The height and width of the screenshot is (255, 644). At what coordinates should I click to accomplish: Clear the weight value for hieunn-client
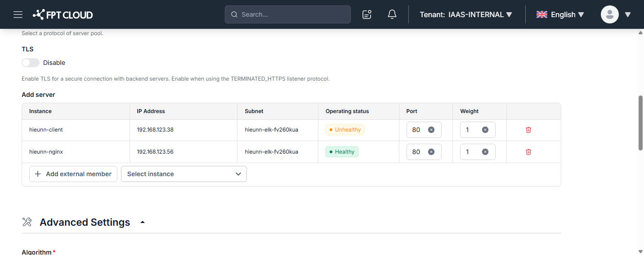coord(485,130)
